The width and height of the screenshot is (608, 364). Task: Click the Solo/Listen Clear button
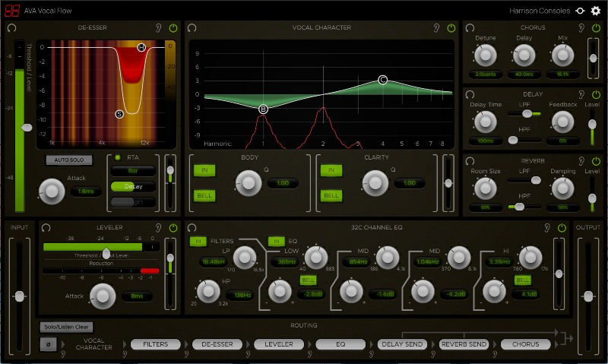pyautogui.click(x=65, y=327)
